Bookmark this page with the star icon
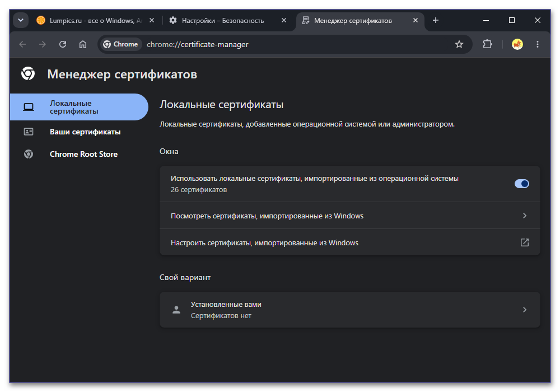Screen dimensions: 560x392 coord(459,44)
